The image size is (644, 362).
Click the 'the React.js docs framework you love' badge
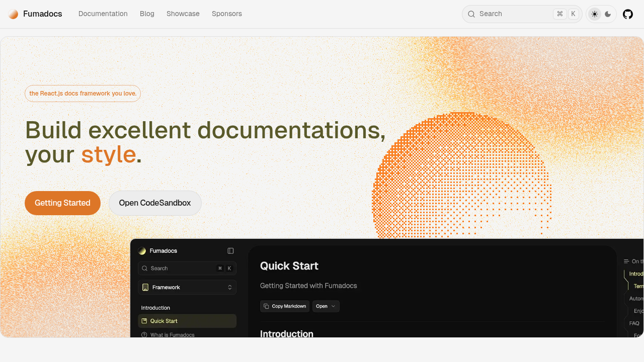point(83,94)
